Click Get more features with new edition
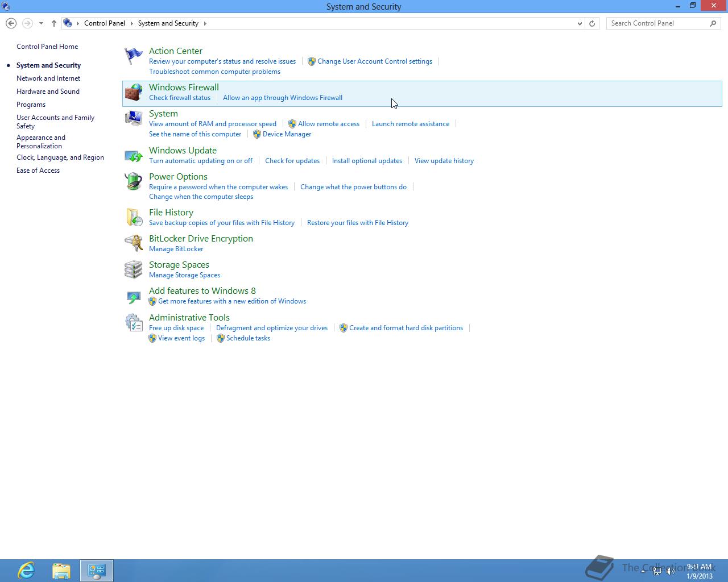 [232, 301]
